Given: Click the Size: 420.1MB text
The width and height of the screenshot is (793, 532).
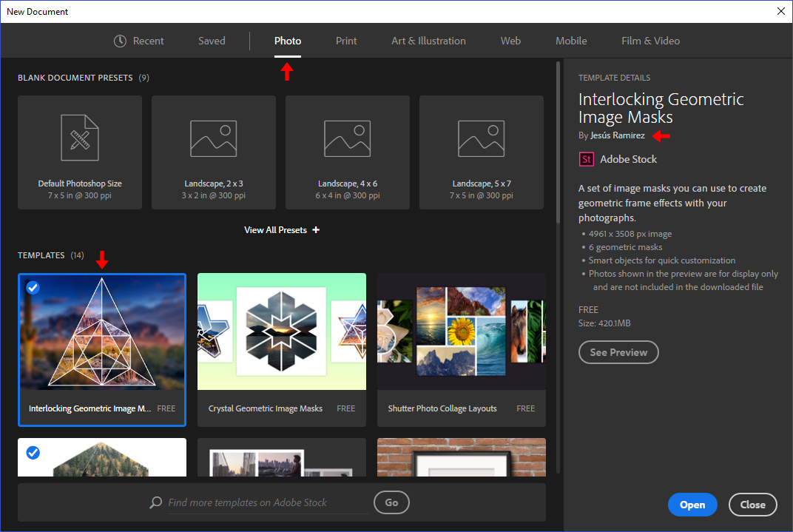Looking at the screenshot, I should click(x=604, y=323).
